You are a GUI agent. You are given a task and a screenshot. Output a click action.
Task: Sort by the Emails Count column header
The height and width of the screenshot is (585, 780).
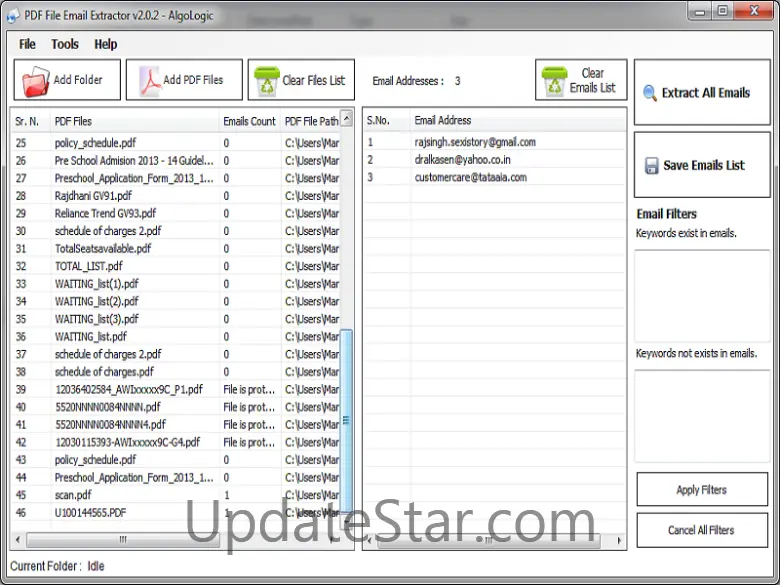(x=250, y=121)
